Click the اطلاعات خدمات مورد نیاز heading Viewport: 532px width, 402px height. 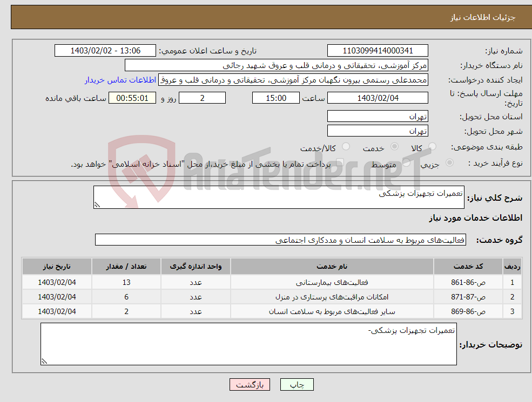pyautogui.click(x=475, y=217)
